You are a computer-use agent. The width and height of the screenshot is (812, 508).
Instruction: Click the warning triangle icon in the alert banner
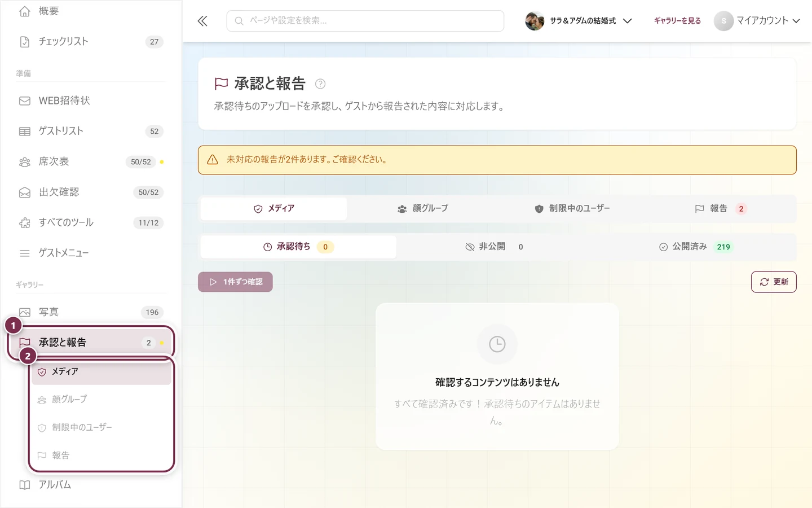click(213, 160)
